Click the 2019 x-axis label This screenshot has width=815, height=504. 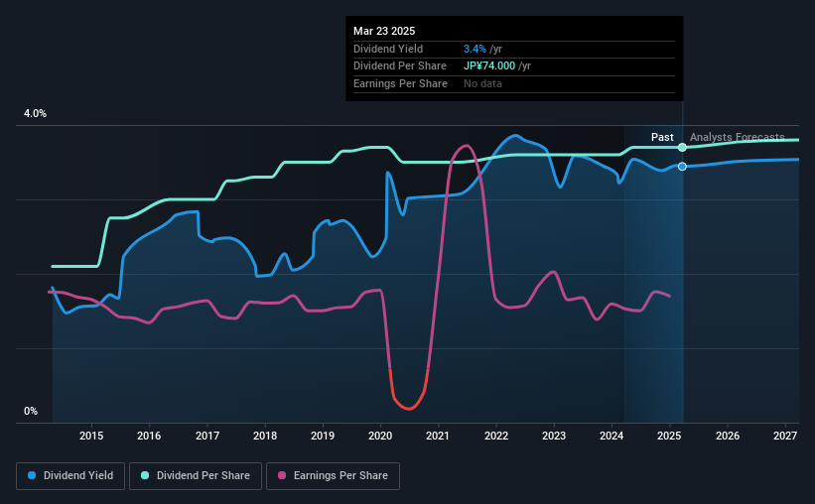click(323, 436)
